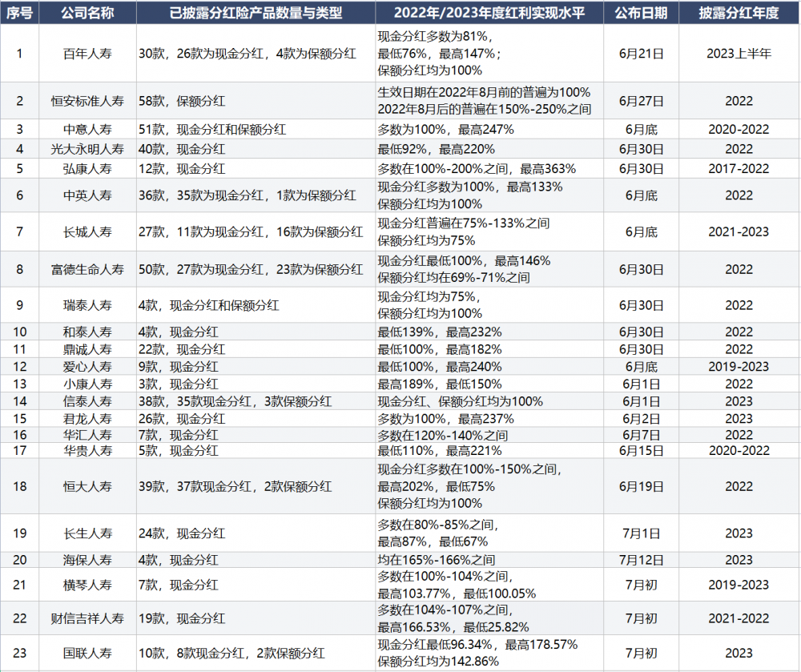Select the 中意人寿 cell

pyautogui.click(x=87, y=129)
